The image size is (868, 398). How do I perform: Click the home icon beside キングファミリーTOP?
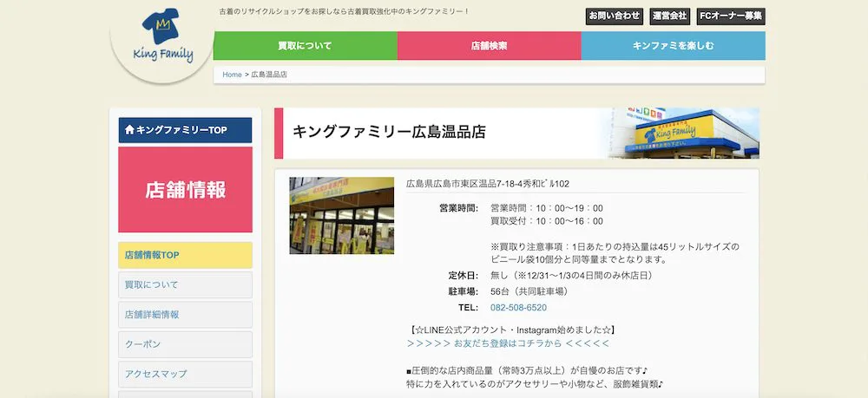pos(129,130)
